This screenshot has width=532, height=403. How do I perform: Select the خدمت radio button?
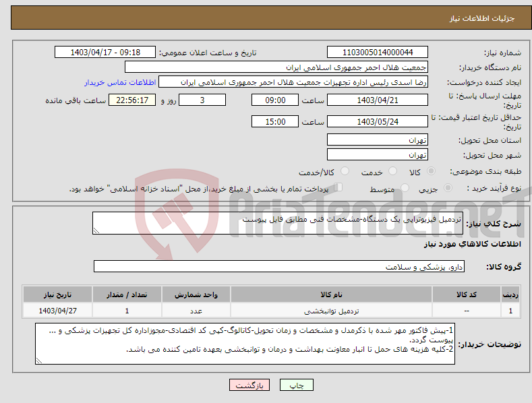tap(392, 171)
